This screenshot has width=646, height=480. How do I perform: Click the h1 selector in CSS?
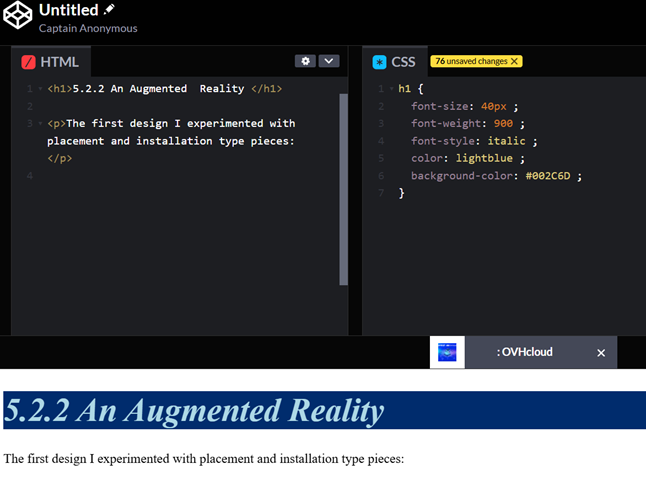[404, 89]
